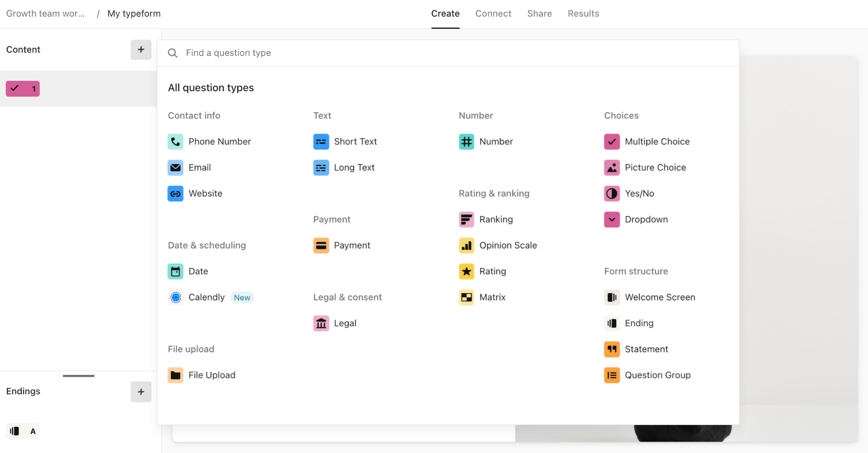Image resolution: width=868 pixels, height=453 pixels.
Task: Switch to the Connect tab
Action: coord(493,14)
